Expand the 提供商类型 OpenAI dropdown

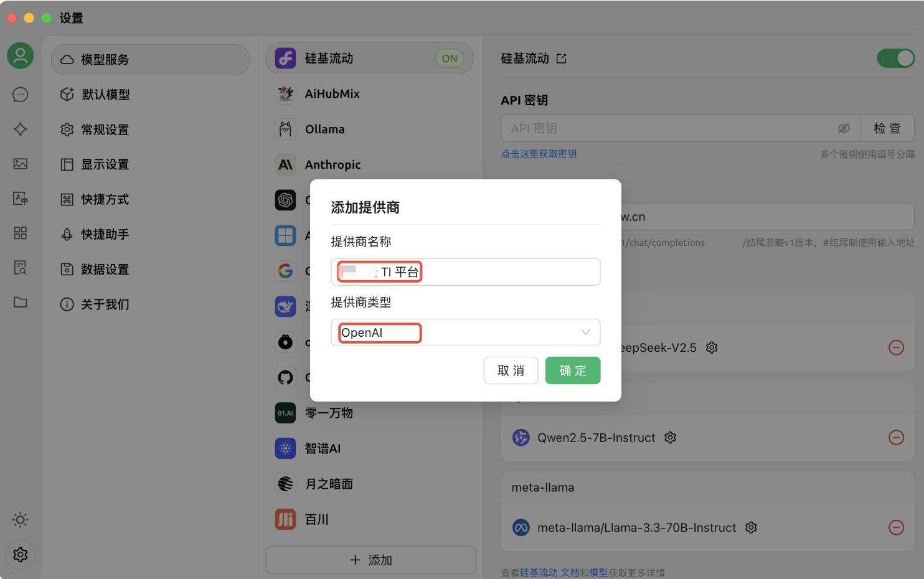point(465,332)
